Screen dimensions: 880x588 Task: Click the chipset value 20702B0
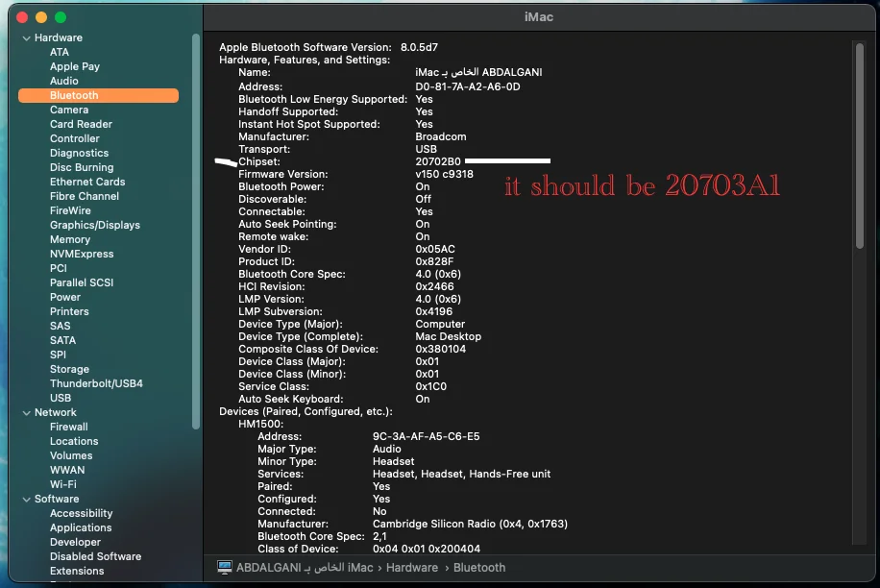pyautogui.click(x=438, y=161)
